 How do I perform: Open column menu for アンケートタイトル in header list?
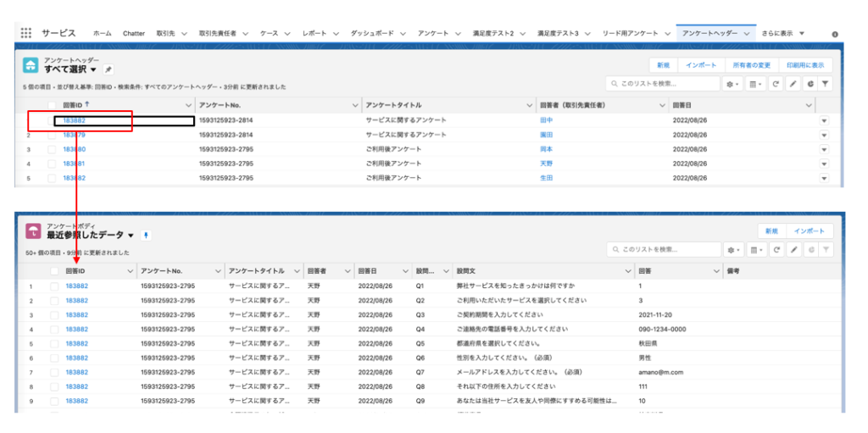pos(528,105)
